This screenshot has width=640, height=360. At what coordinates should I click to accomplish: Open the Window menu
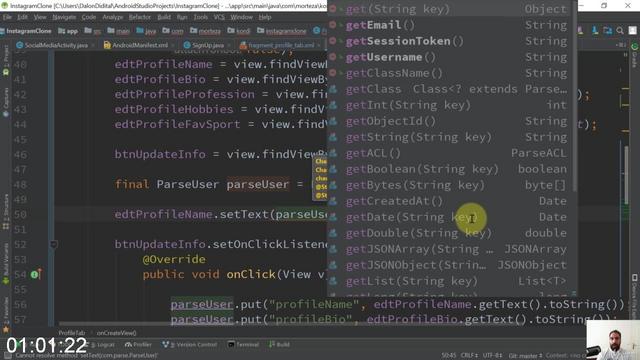pyautogui.click(x=242, y=17)
